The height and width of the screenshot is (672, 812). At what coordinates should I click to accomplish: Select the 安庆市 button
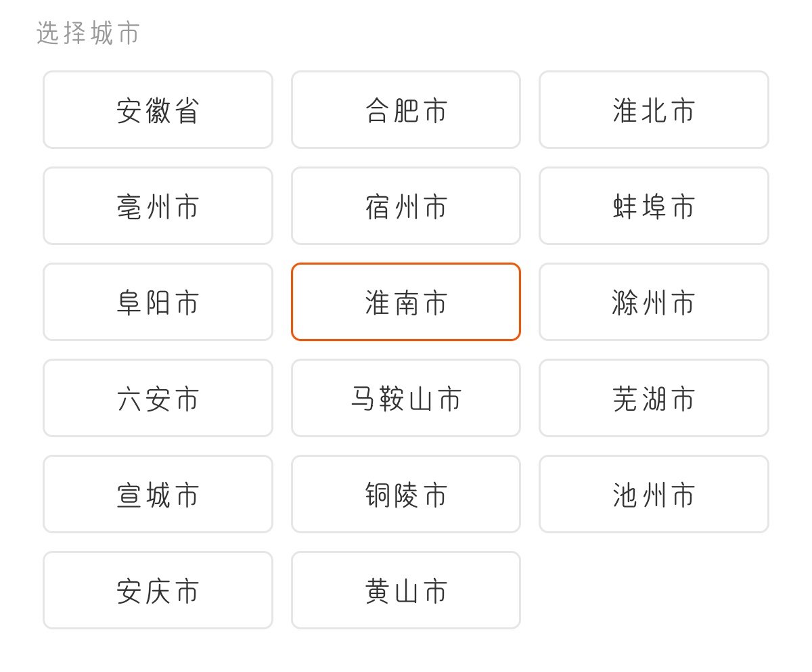(158, 590)
